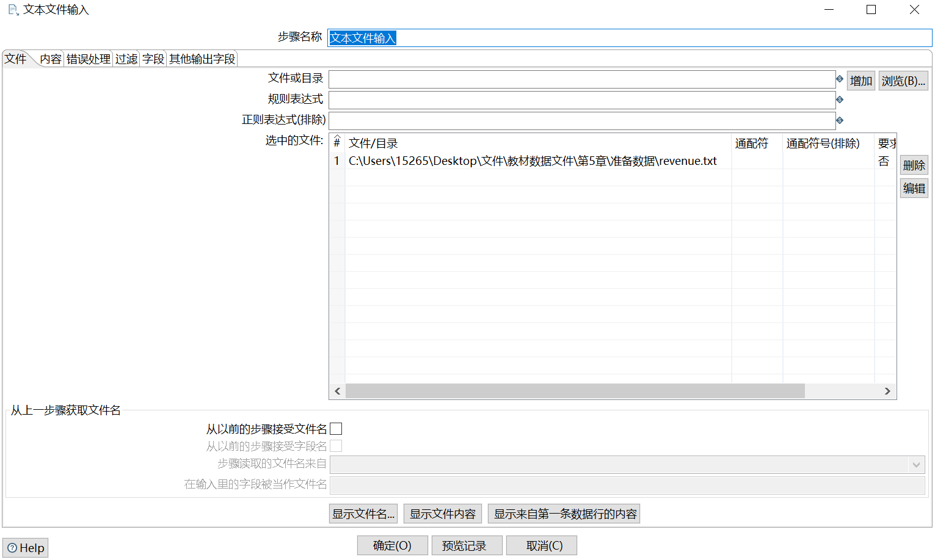The height and width of the screenshot is (560, 935).
Task: Focus the 在输入里的字段被当作文件名 field
Action: [627, 485]
